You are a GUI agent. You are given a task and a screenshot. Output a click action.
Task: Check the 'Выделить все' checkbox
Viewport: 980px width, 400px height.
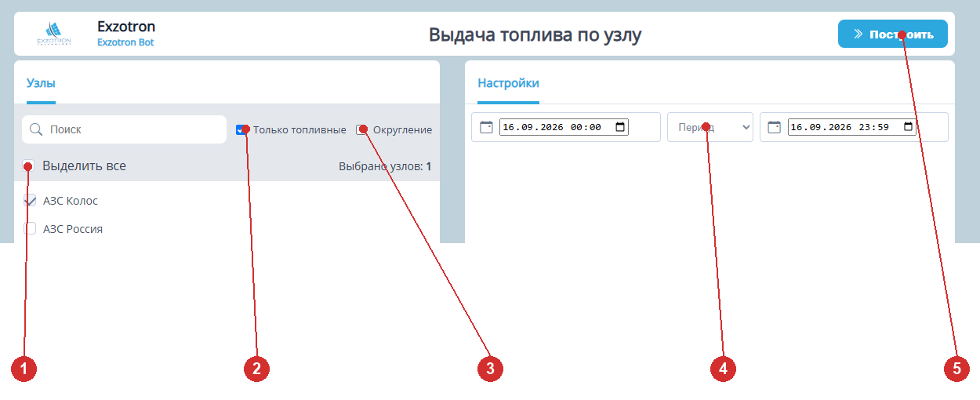coord(29,166)
